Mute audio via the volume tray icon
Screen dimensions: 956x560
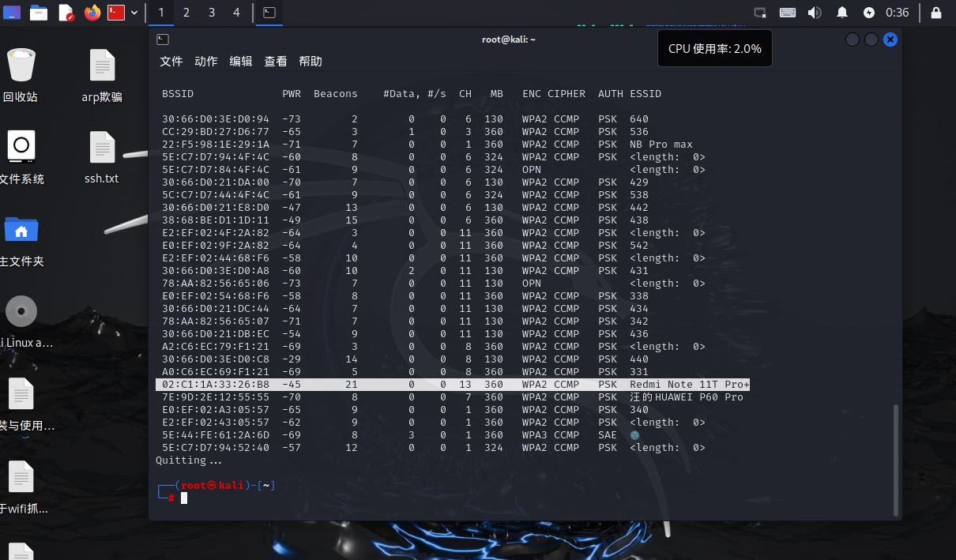click(x=815, y=13)
